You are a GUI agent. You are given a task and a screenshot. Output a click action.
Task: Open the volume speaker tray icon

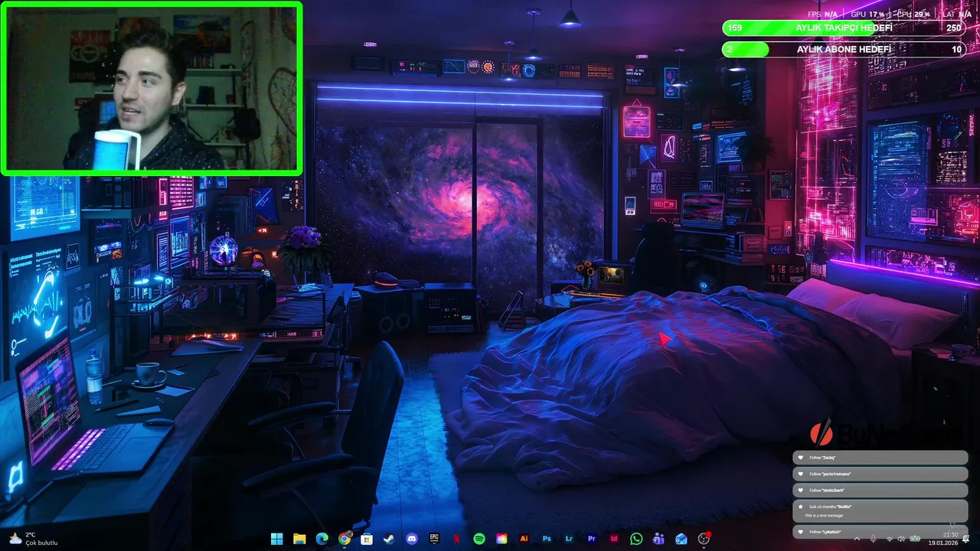tap(901, 539)
